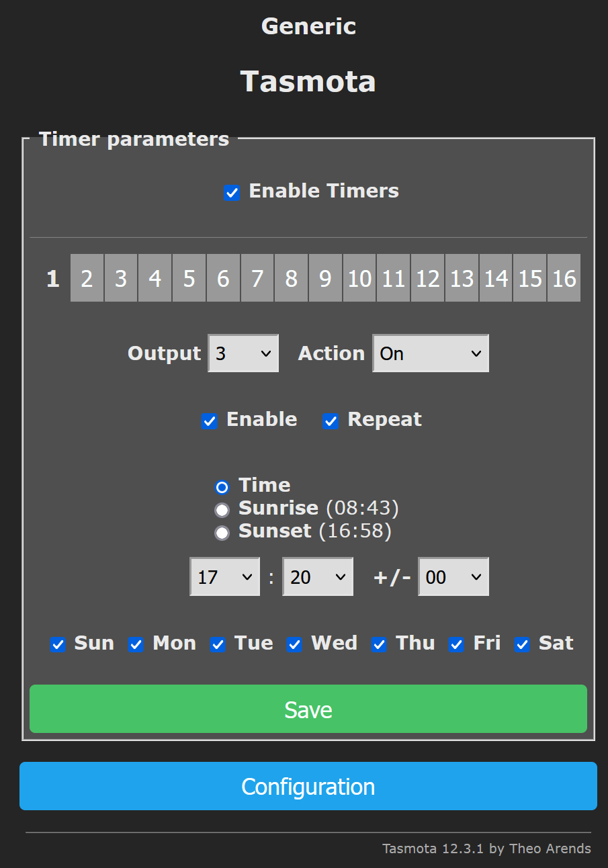Disable the timer's Enable checkbox

pos(210,422)
